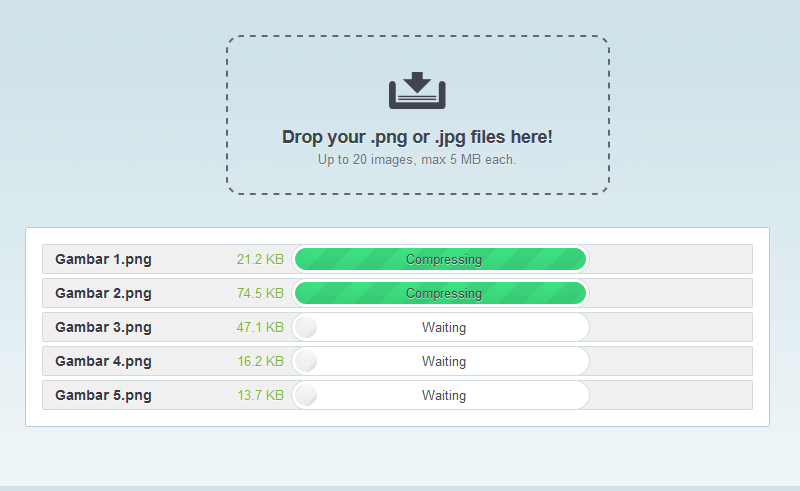Viewport: 800px width, 491px height.
Task: Click Gambar 1.png Compressing progress bar
Action: [x=440, y=259]
